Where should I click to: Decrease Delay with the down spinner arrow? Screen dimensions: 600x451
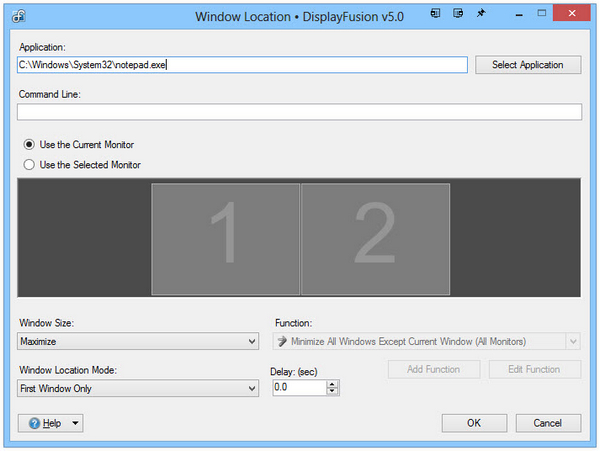click(x=332, y=391)
